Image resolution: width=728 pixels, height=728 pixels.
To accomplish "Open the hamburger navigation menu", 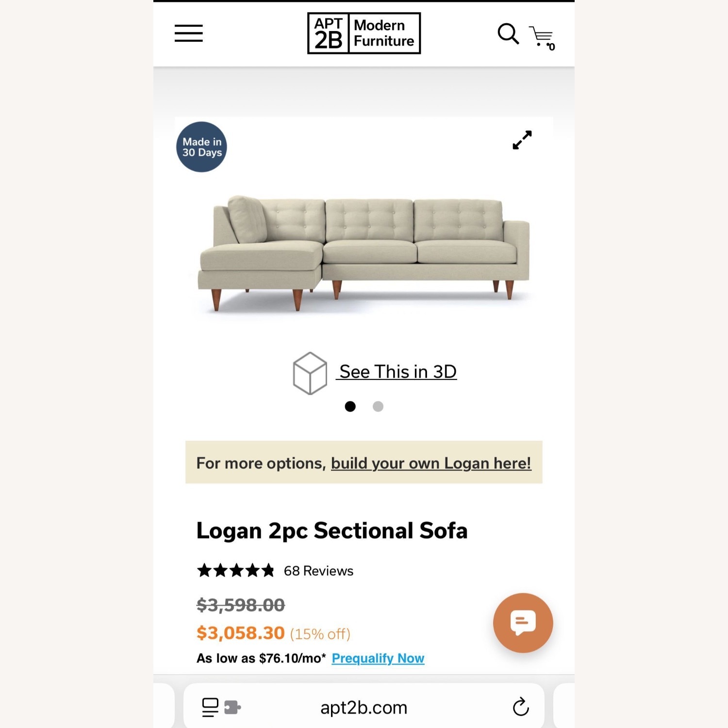I will pyautogui.click(x=188, y=33).
